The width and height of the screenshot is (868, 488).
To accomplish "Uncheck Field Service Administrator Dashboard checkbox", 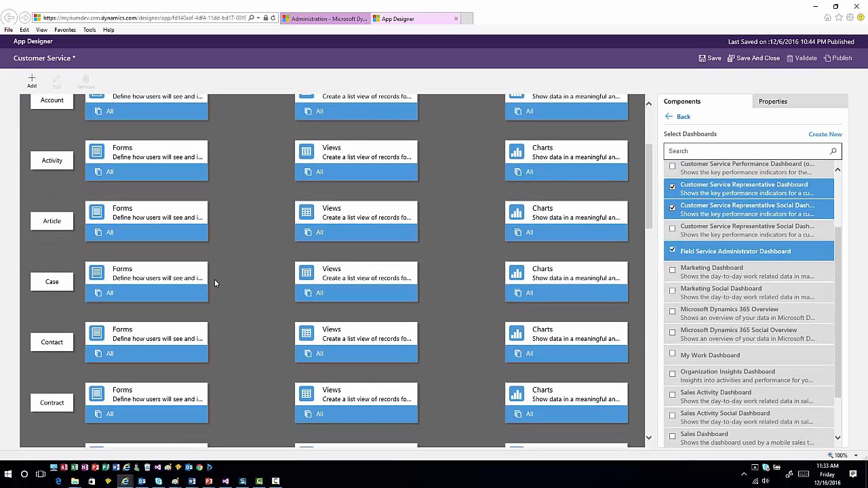I will click(672, 250).
